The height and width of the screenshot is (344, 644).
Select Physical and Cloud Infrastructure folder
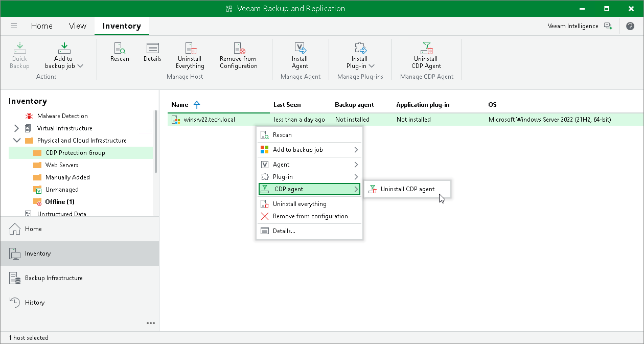click(x=82, y=141)
